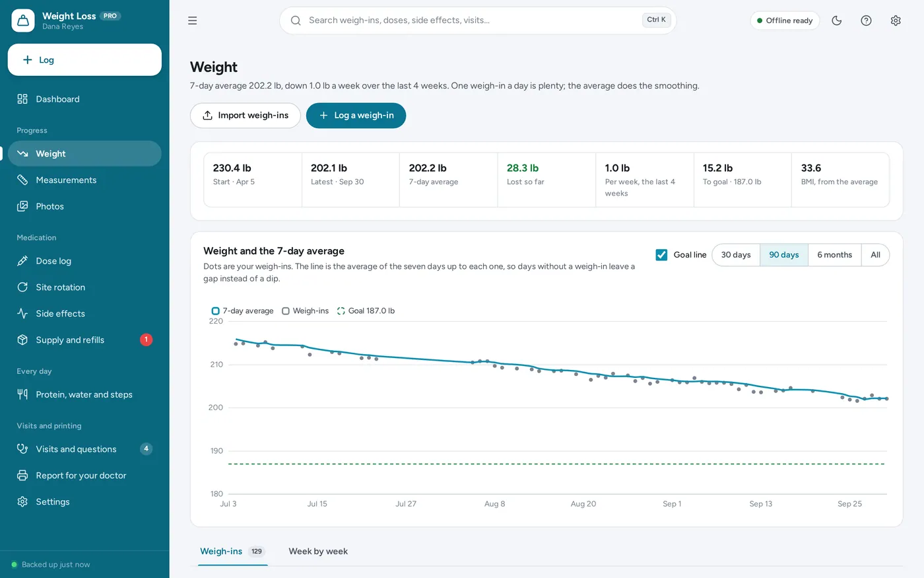Click the 15.2 lb To goal card

coord(742,180)
